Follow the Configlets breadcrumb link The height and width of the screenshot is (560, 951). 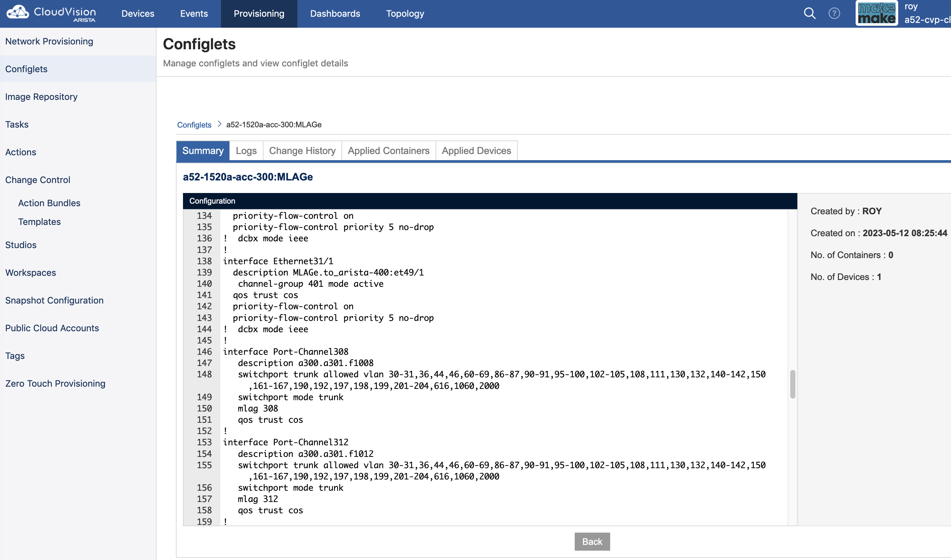[194, 124]
